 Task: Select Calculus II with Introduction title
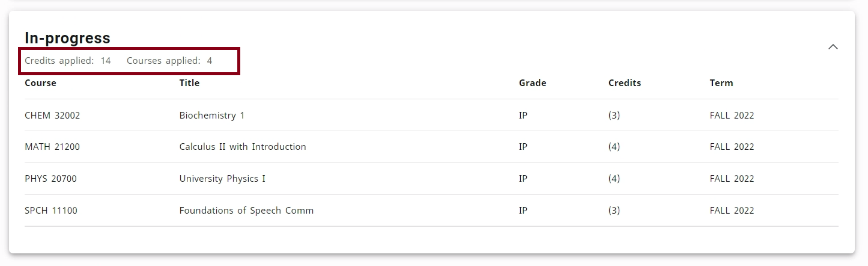pos(243,147)
